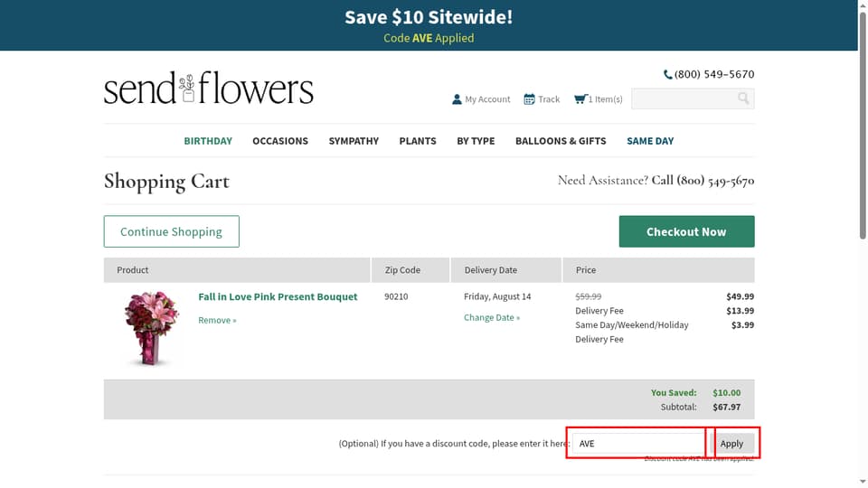Click the crossed-out price $59.99

pos(588,296)
